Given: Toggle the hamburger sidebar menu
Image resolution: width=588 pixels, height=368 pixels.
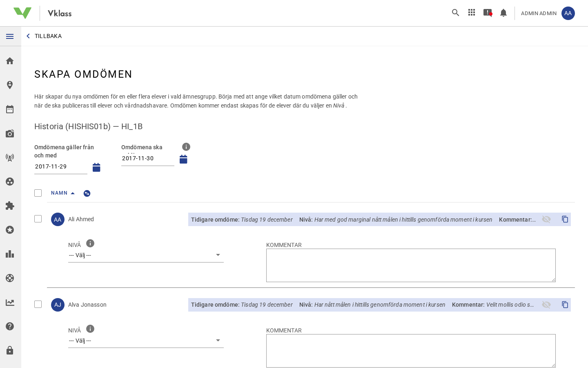Looking at the screenshot, I should point(10,36).
